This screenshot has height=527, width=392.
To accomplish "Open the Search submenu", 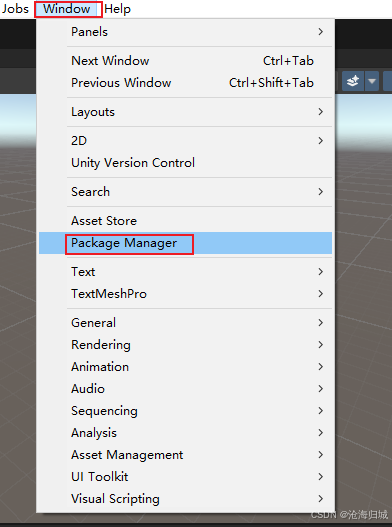I will [185, 192].
